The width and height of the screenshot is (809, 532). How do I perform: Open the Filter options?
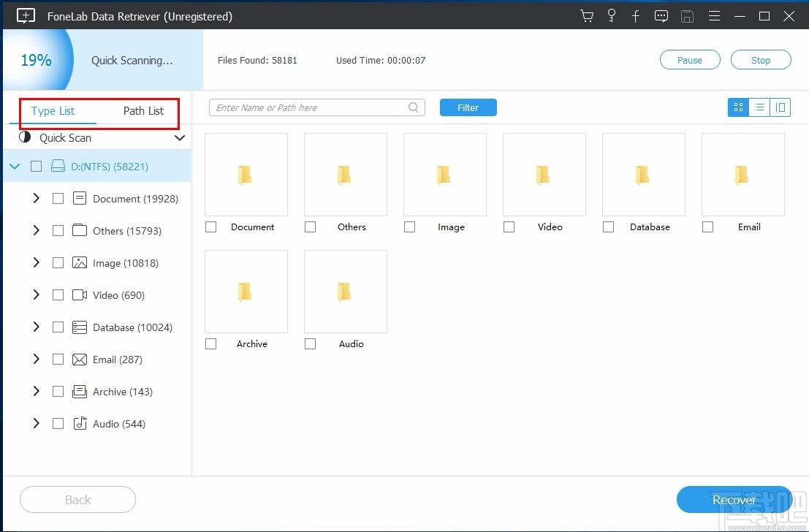468,107
